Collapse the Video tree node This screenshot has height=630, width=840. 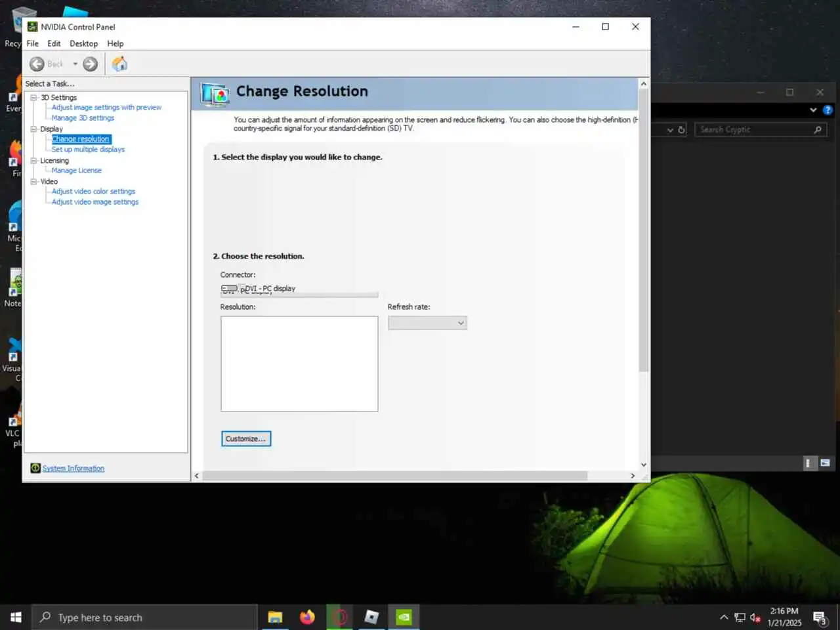click(x=33, y=181)
